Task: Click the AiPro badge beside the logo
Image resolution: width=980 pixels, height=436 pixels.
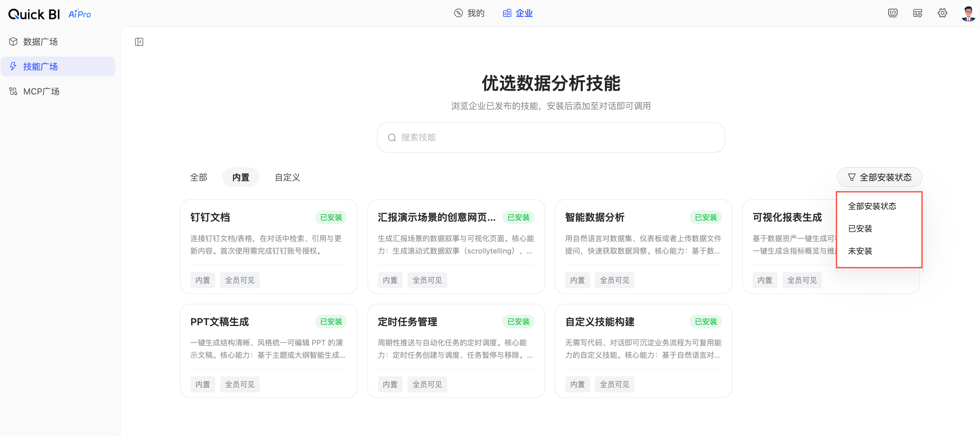Action: click(79, 14)
